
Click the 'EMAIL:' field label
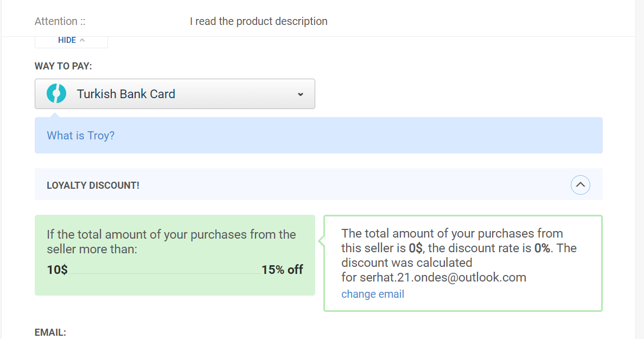click(x=50, y=332)
